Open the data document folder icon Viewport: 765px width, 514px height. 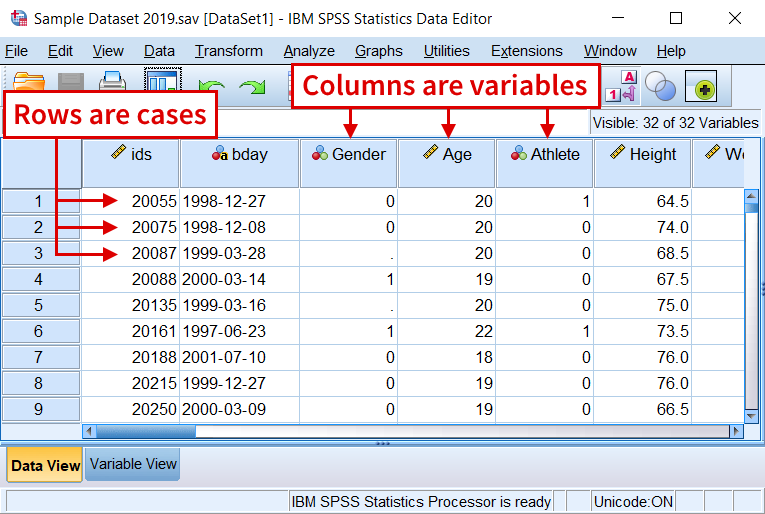(x=28, y=80)
